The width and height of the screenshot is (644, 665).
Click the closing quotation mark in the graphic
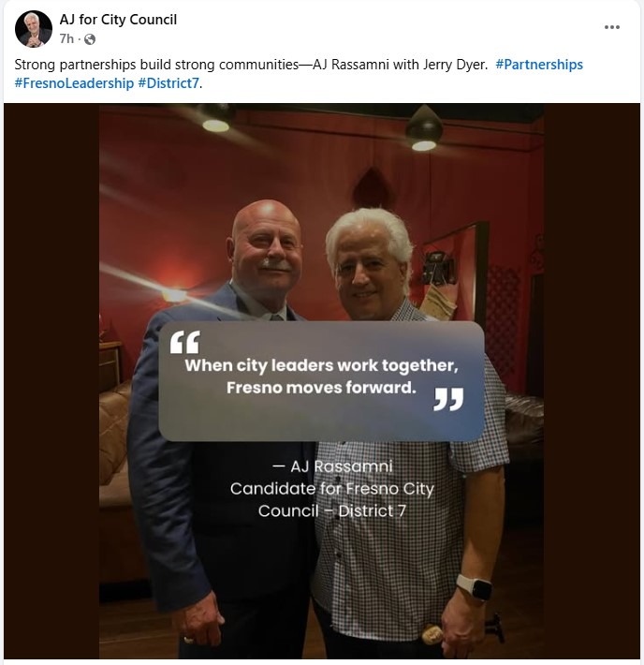448,399
